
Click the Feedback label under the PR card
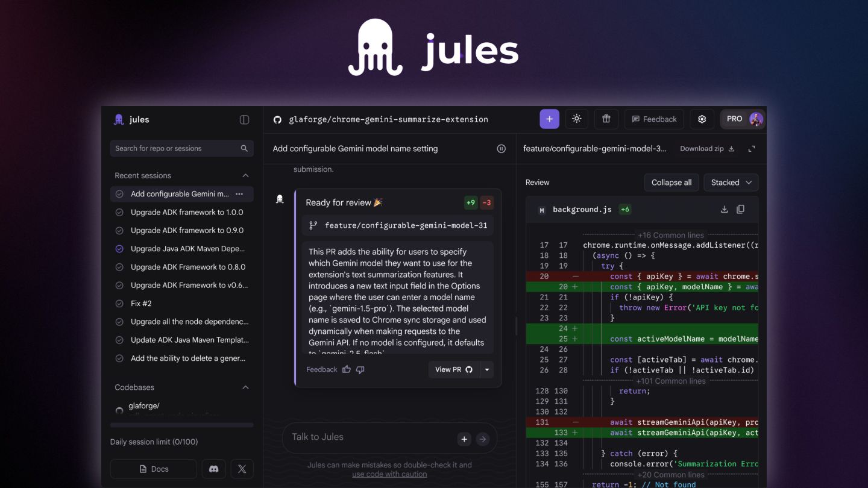[321, 369]
